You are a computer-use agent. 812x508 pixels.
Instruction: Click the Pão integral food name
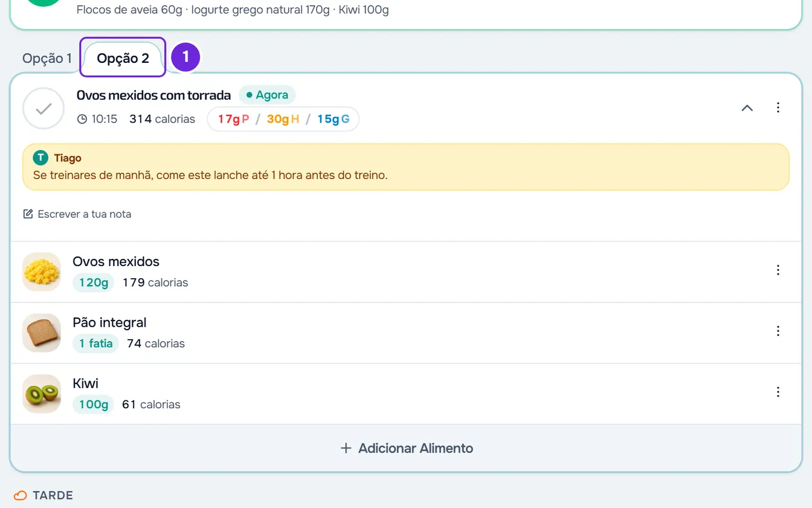pos(109,322)
